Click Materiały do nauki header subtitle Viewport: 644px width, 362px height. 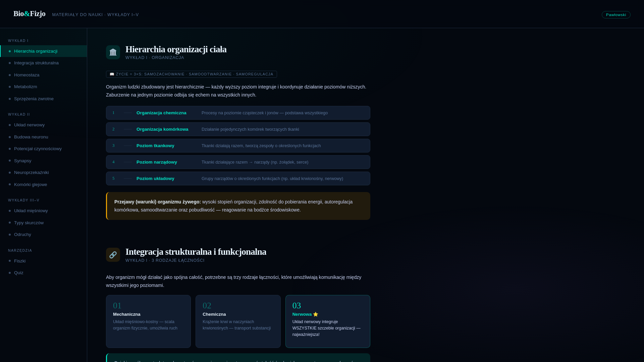[96, 15]
